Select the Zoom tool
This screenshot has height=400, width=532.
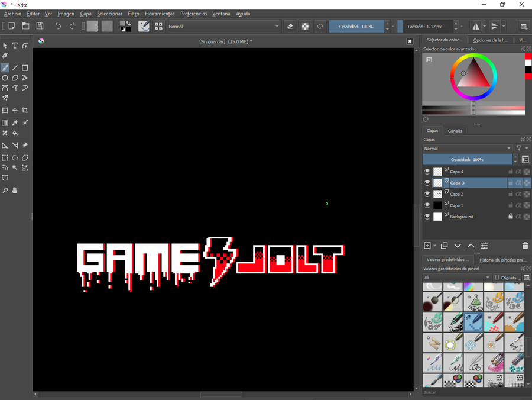coord(5,190)
